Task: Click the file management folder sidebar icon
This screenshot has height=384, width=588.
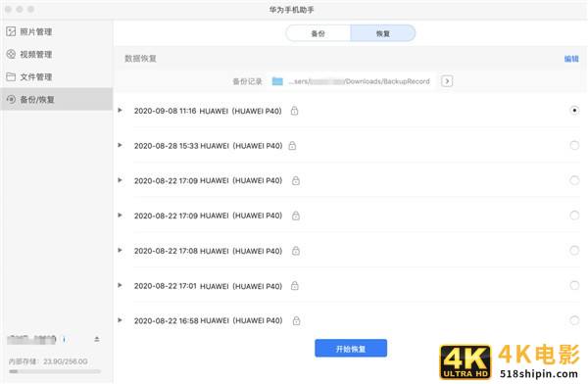Action: [x=11, y=76]
